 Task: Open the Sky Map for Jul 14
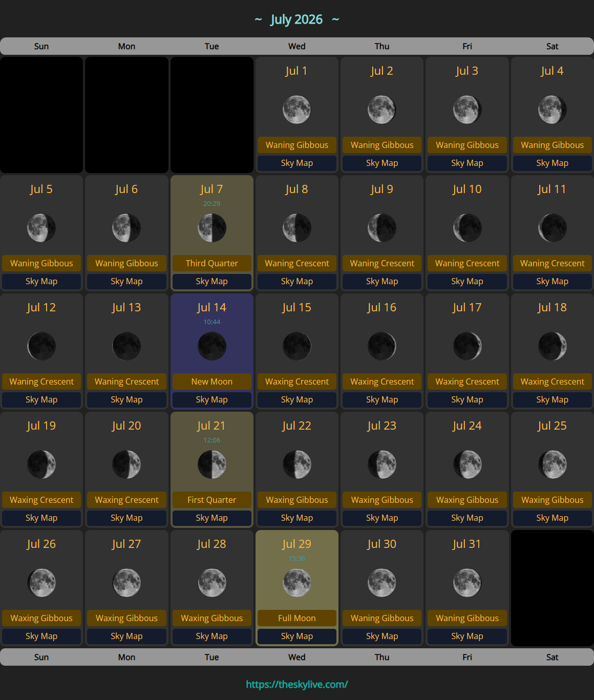click(x=211, y=399)
